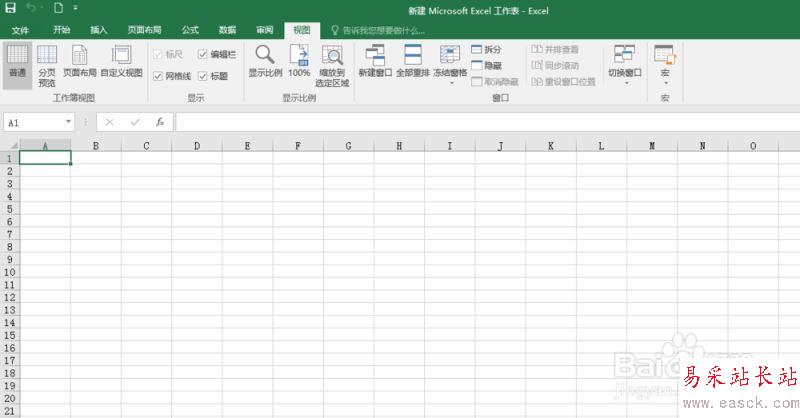The height and width of the screenshot is (418, 800).
Task: Toggle the 标尺 ruler checkbox
Action: click(x=158, y=54)
